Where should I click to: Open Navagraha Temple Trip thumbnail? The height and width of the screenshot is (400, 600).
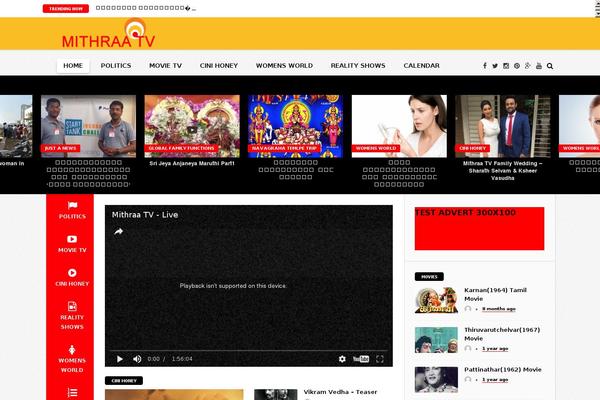pos(296,125)
